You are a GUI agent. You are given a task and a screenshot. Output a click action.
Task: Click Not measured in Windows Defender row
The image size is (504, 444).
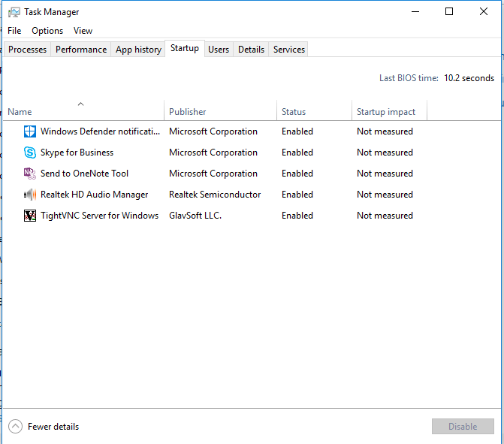385,131
